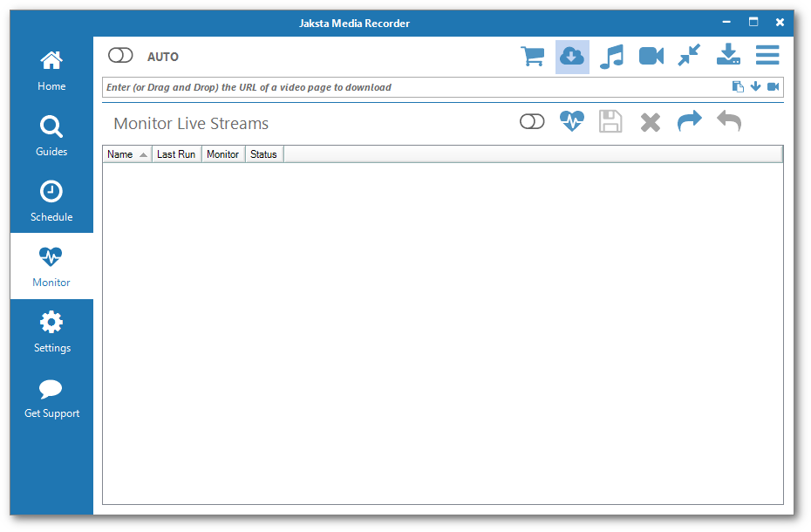This screenshot has height=532, width=811.
Task: Open the downloads tray icon
Action: [x=728, y=54]
